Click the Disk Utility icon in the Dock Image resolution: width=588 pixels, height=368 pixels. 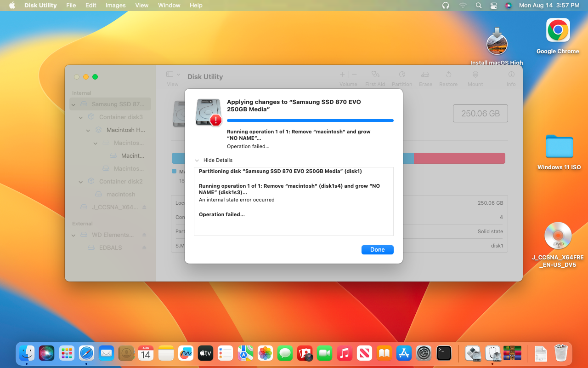click(x=492, y=353)
